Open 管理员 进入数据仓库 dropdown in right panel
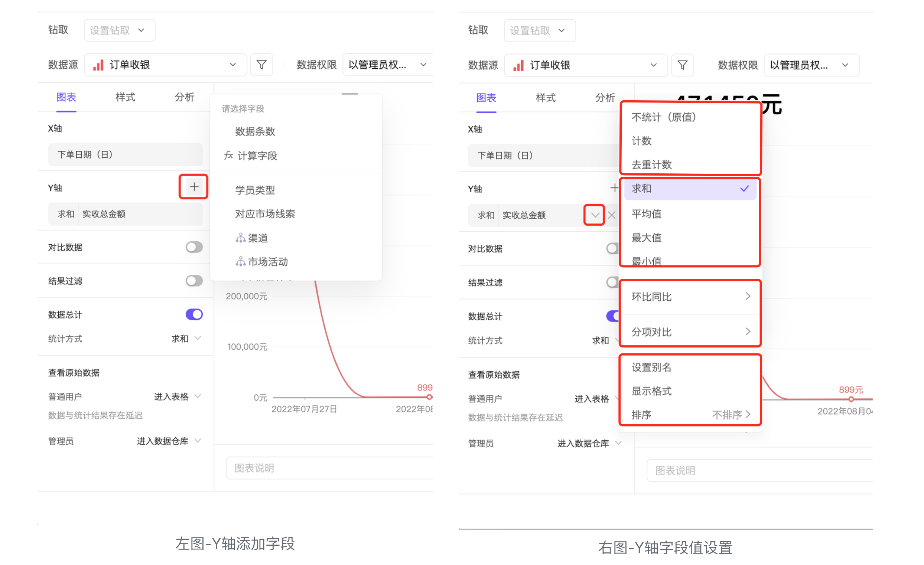 point(589,443)
